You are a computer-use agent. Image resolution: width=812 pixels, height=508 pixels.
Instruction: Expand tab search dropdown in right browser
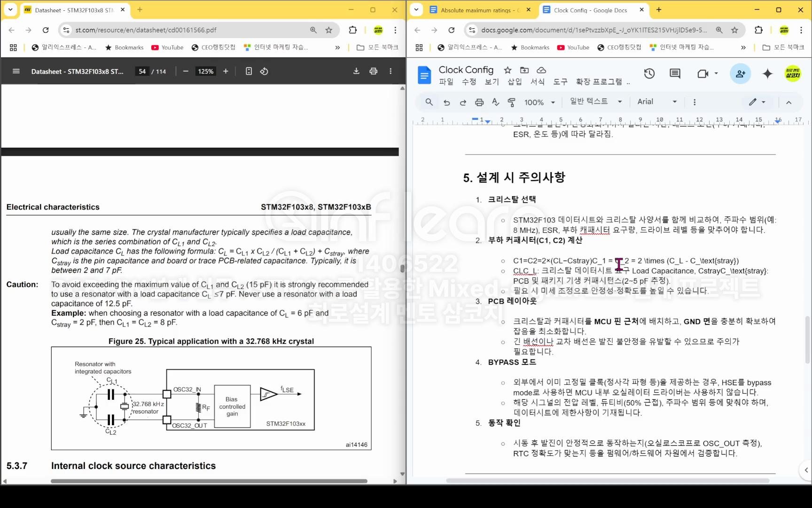[416, 9]
